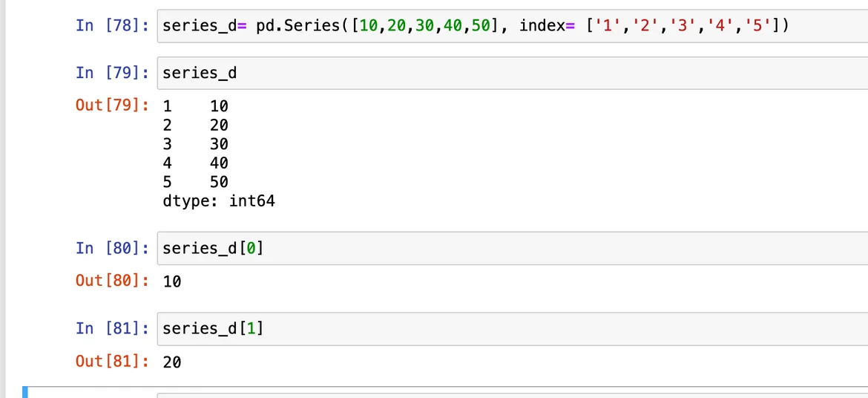Click the Out[79] output prompt

[112, 105]
